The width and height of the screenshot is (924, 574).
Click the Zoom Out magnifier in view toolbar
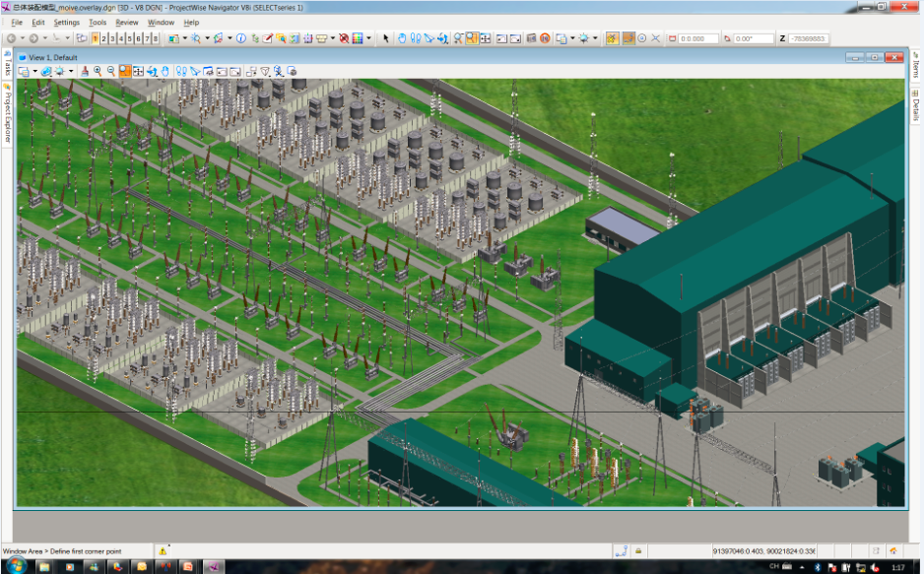pos(110,71)
